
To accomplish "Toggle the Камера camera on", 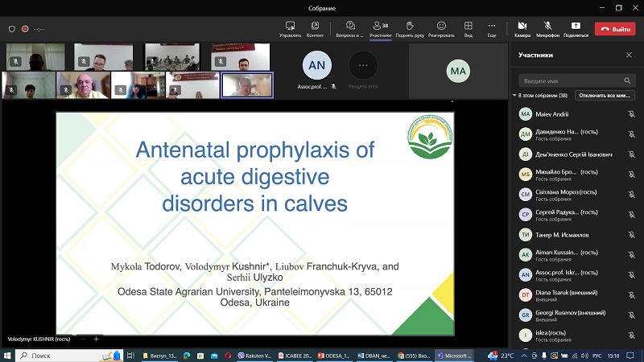I will 522,26.
